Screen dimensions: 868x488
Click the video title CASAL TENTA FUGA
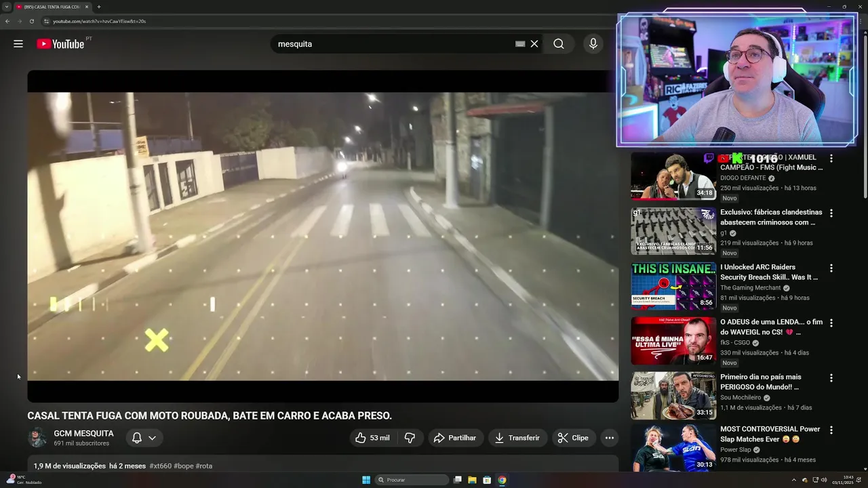click(210, 415)
